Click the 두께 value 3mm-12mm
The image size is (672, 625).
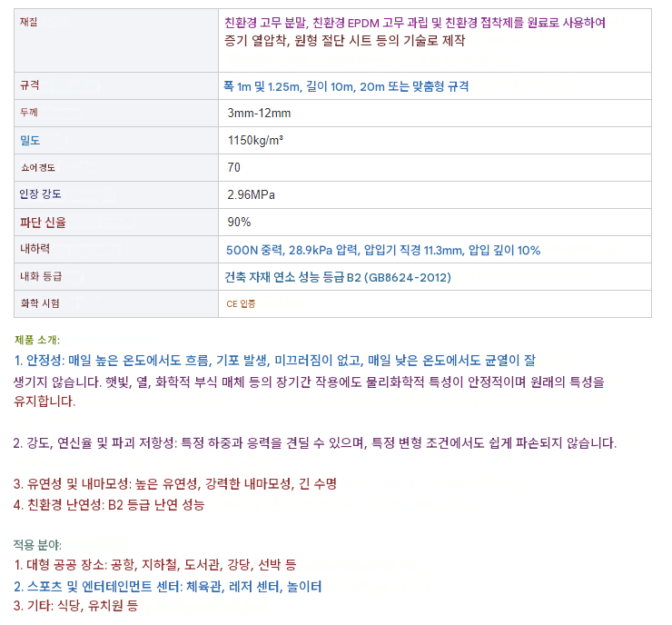pyautogui.click(x=259, y=114)
